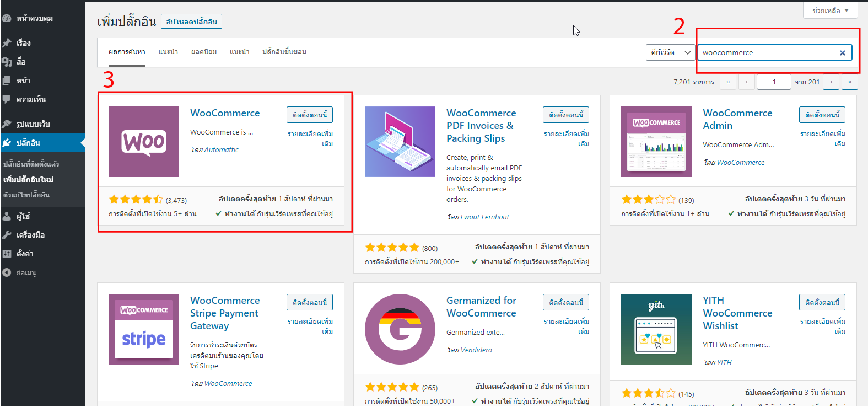The image size is (868, 407).
Task: View more details for WooCommerce Admin
Action: click(x=823, y=138)
